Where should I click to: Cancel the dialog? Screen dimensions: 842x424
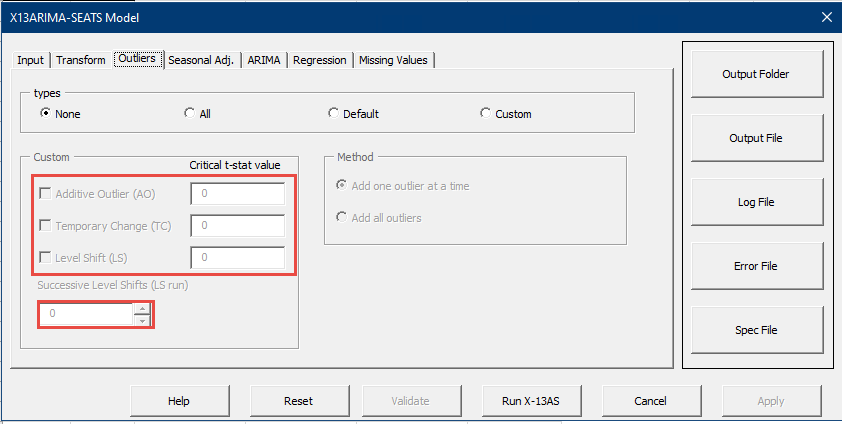coord(651,401)
